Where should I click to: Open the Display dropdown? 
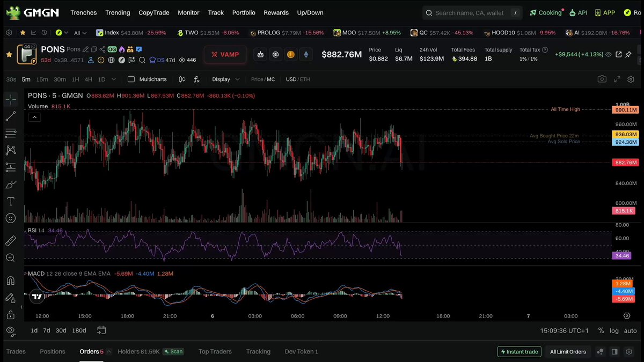[225, 79]
